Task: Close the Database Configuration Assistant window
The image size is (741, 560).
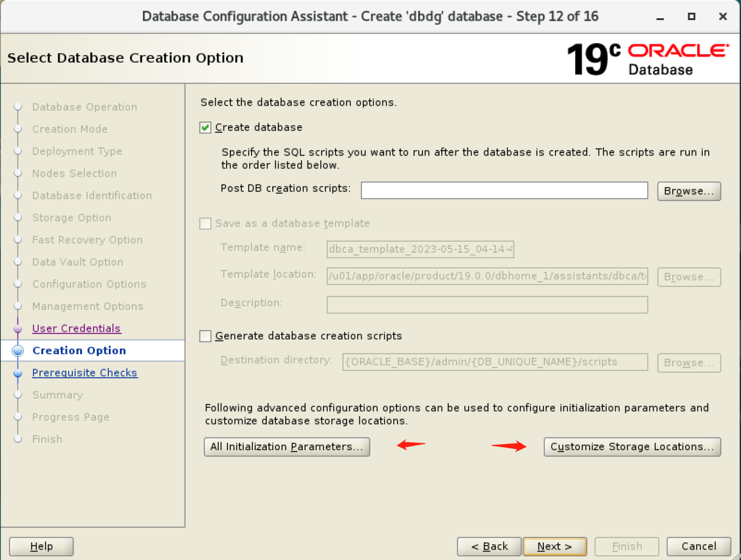Action: tap(723, 17)
